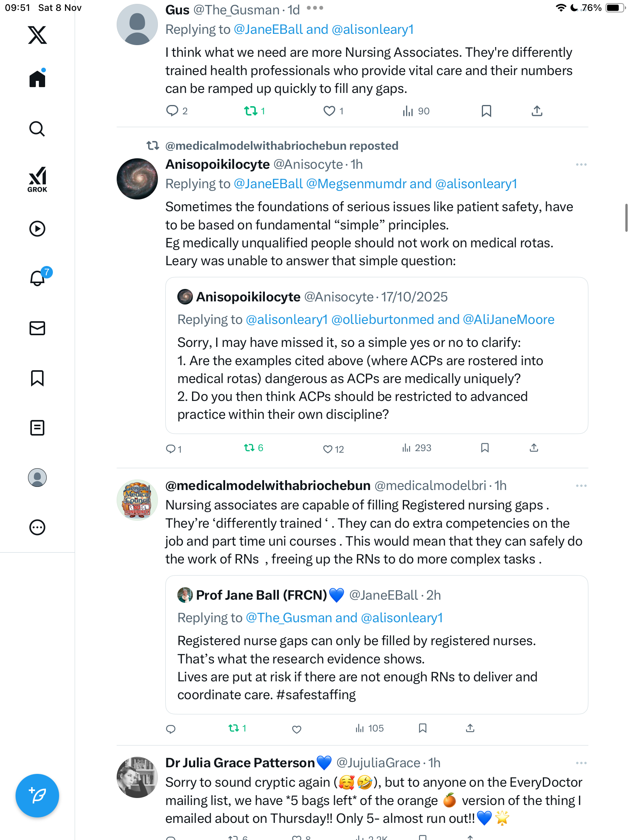The width and height of the screenshot is (630, 840).
Task: Open Anisopoikilocyte's galaxy profile picture
Action: [137, 179]
